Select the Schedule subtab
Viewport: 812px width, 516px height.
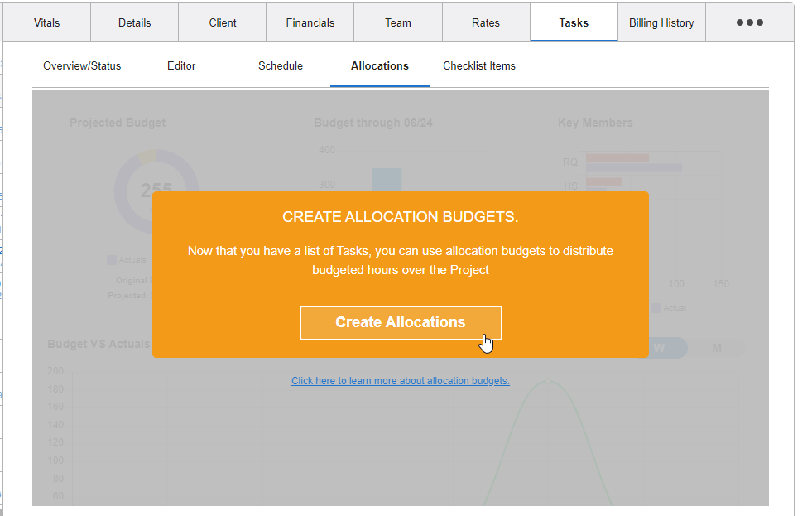pyautogui.click(x=281, y=65)
